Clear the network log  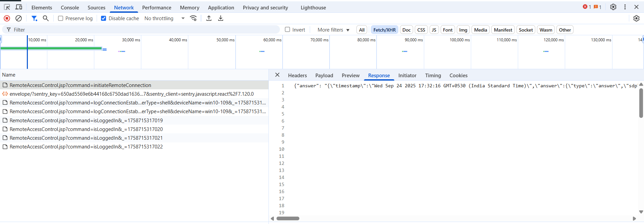pyautogui.click(x=19, y=18)
